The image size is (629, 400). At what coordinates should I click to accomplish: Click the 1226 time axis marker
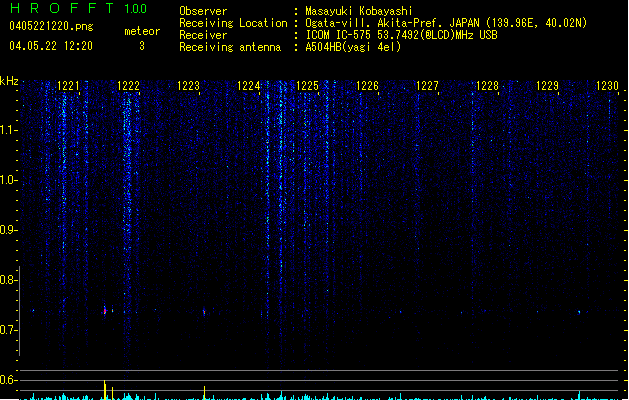point(367,86)
